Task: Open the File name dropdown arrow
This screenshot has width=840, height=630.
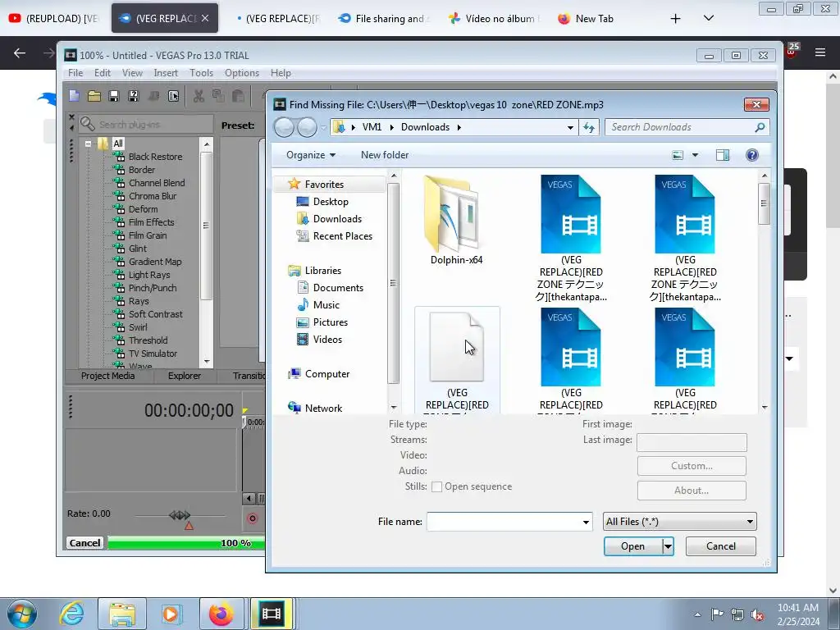Action: point(586,522)
